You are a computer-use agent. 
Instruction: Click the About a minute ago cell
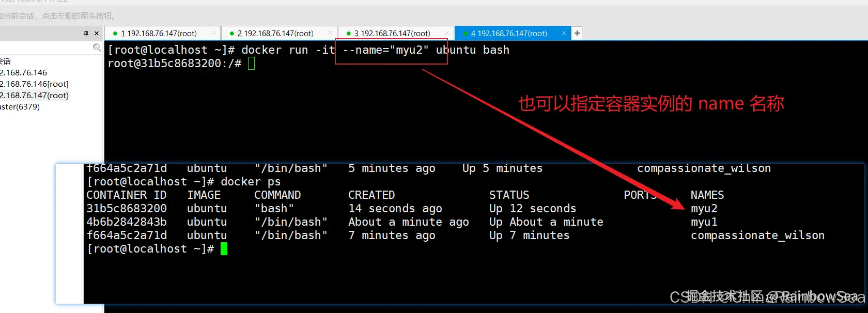tap(409, 222)
